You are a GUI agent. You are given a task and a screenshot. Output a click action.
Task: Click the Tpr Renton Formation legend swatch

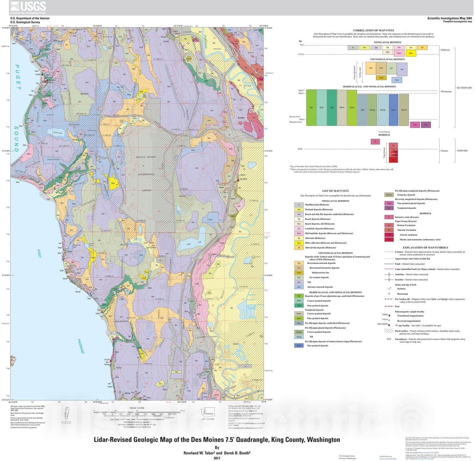(x=389, y=225)
